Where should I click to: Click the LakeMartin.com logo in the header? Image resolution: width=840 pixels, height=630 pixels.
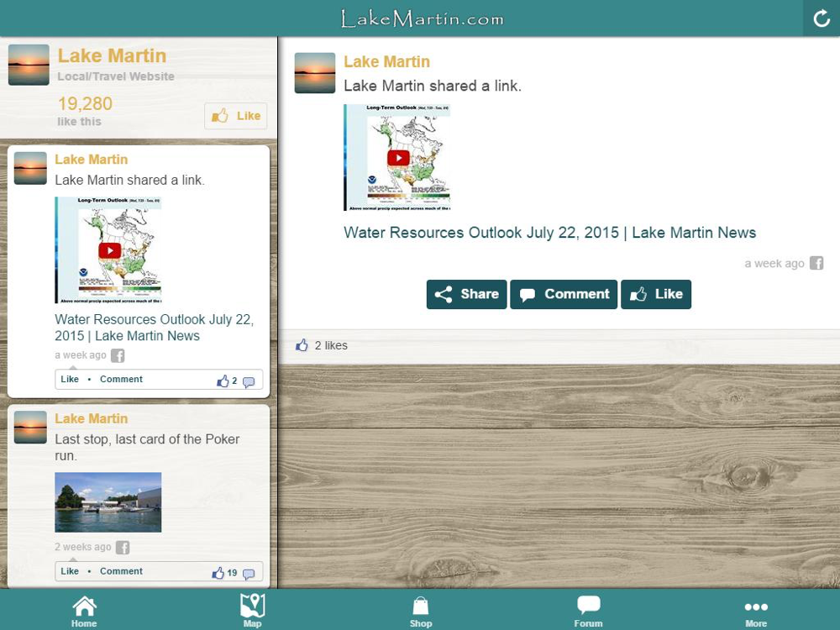coord(423,18)
